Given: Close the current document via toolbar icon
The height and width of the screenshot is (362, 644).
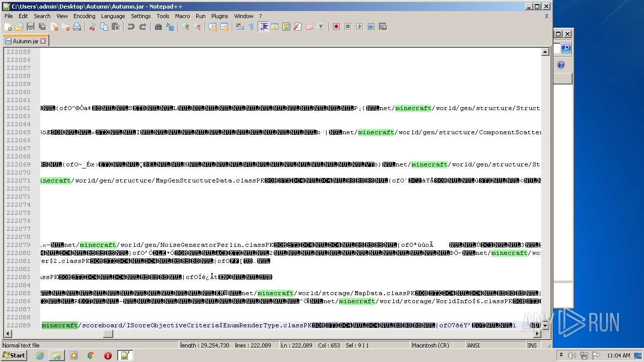Looking at the screenshot, I should (54, 27).
